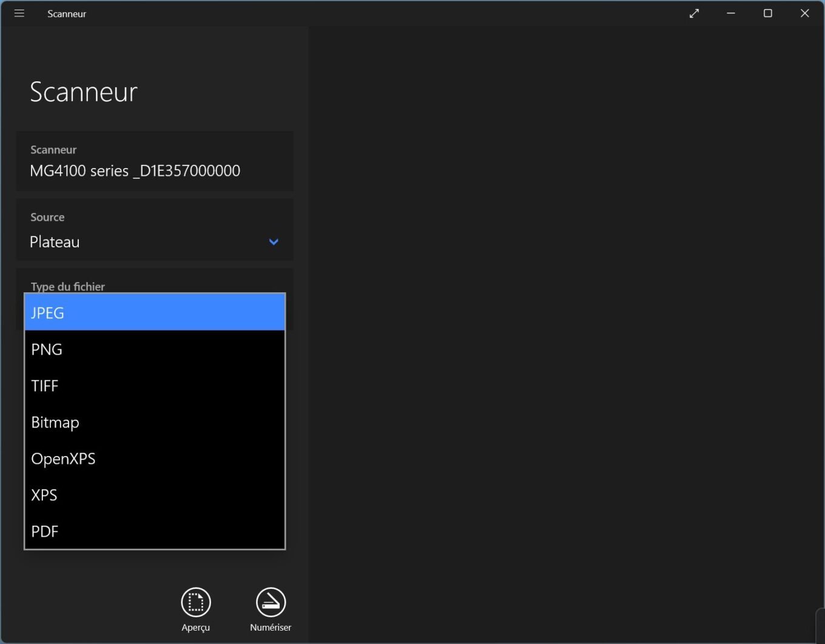Select TIFF file type
This screenshot has height=644, width=825.
(155, 386)
